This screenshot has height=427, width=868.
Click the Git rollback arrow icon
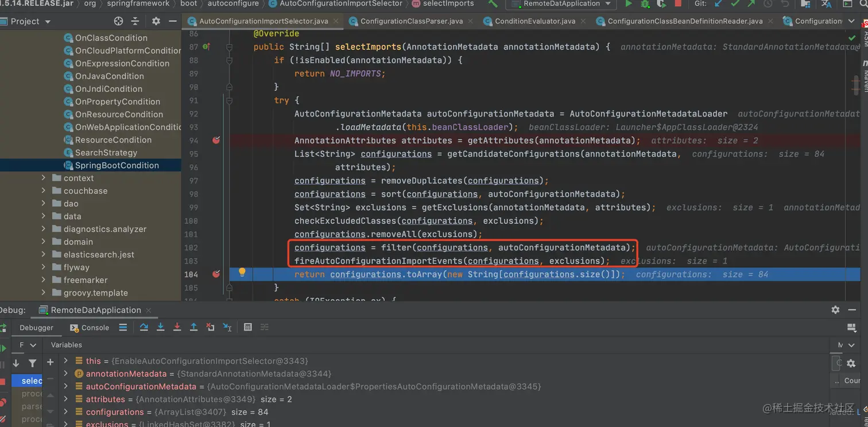click(x=784, y=4)
